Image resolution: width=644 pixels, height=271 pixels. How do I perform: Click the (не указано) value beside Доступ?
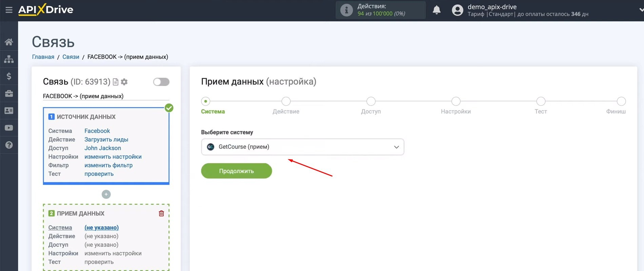101,245
